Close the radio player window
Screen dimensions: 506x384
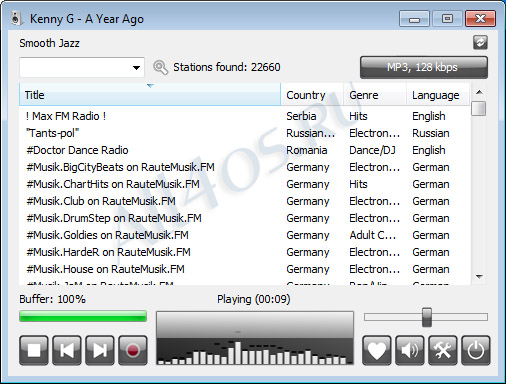click(x=480, y=19)
